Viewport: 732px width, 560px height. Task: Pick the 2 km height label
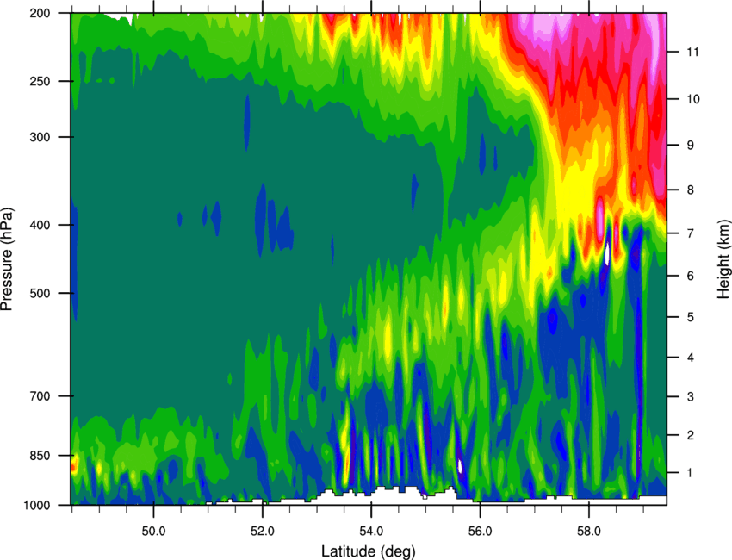pyautogui.click(x=691, y=435)
